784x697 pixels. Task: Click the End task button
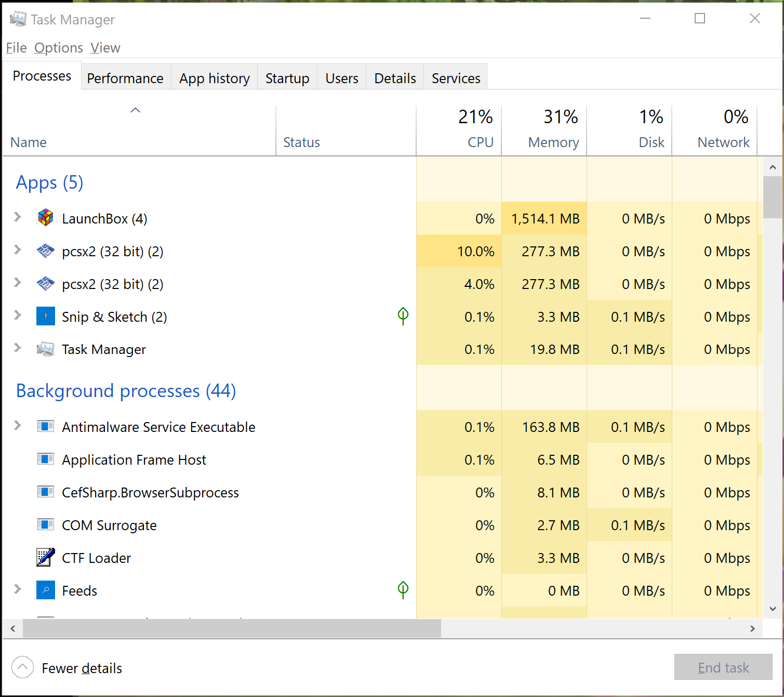(x=723, y=667)
